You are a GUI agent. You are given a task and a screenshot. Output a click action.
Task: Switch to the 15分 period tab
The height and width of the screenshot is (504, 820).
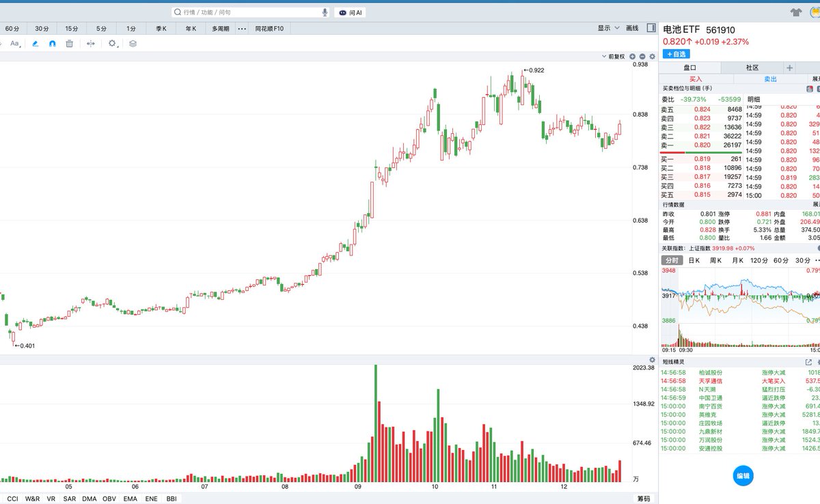click(72, 28)
